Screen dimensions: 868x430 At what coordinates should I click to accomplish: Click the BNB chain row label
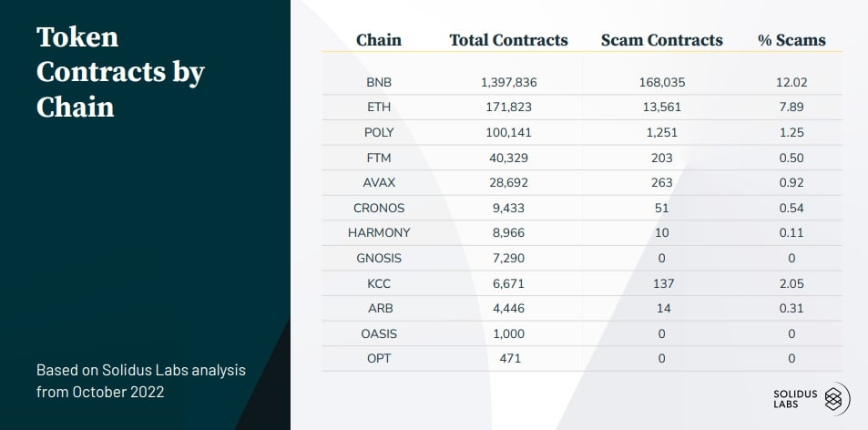378,82
